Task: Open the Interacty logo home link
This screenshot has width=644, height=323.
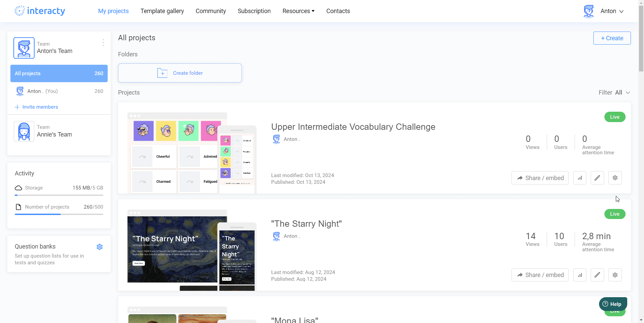Action: [x=40, y=11]
